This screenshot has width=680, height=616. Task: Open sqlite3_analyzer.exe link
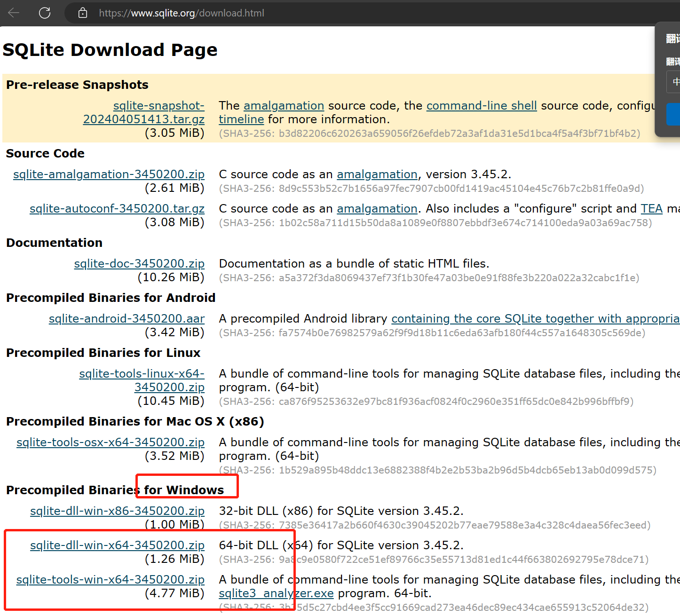(277, 593)
